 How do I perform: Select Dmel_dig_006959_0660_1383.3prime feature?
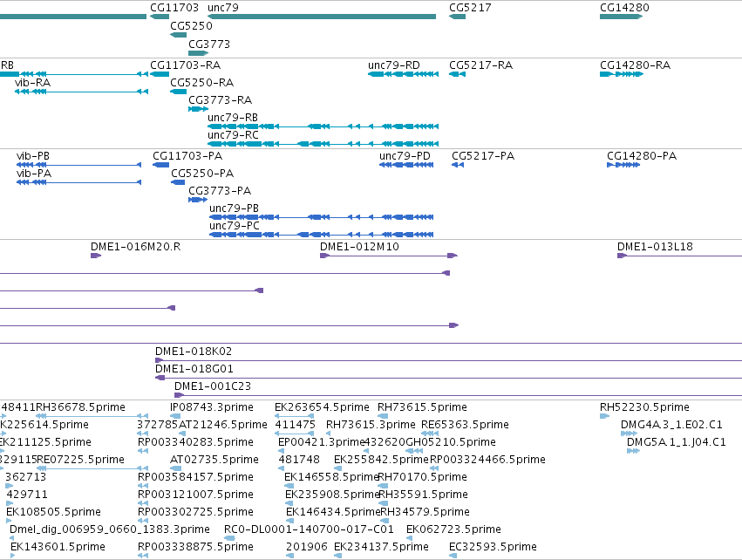pyautogui.click(x=12, y=539)
